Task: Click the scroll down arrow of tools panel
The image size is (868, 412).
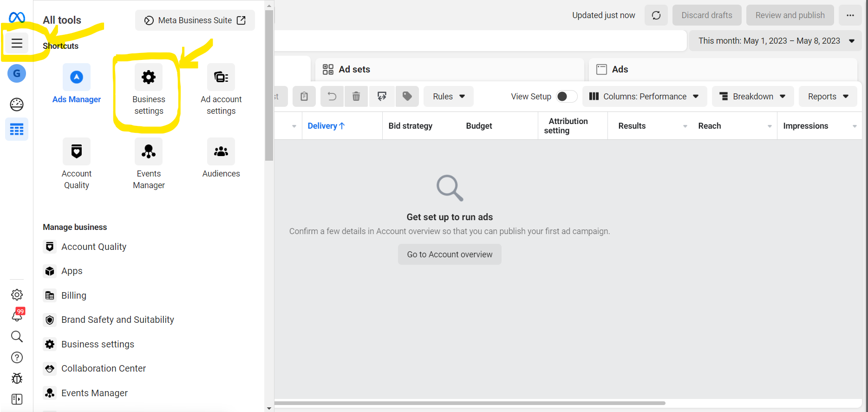Action: [x=269, y=408]
